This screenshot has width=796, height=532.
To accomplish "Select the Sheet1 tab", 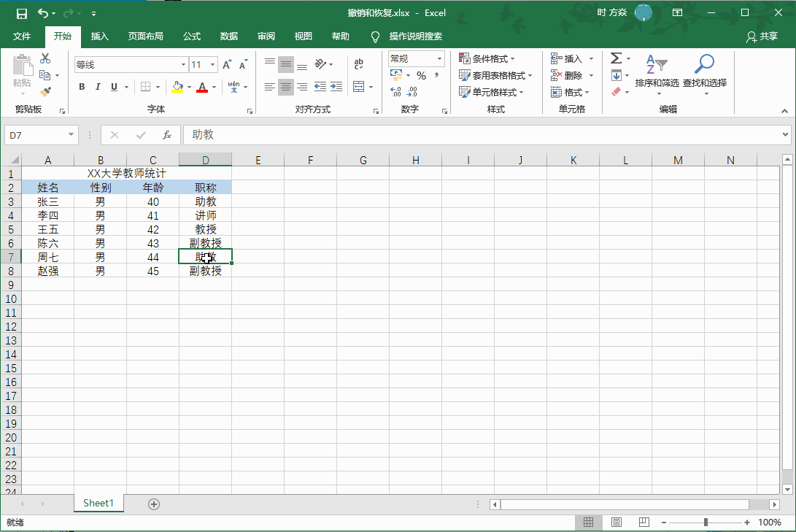I will coord(98,503).
